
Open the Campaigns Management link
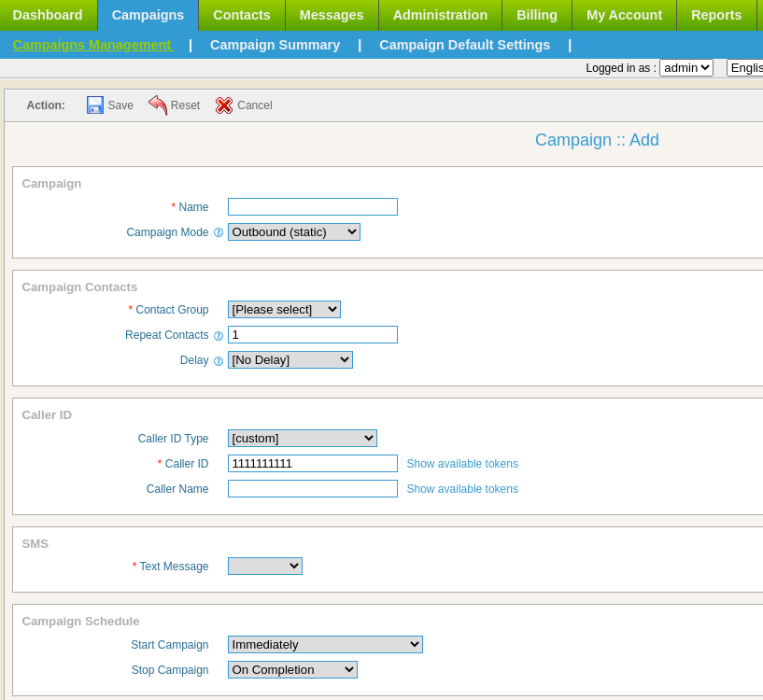click(x=93, y=45)
